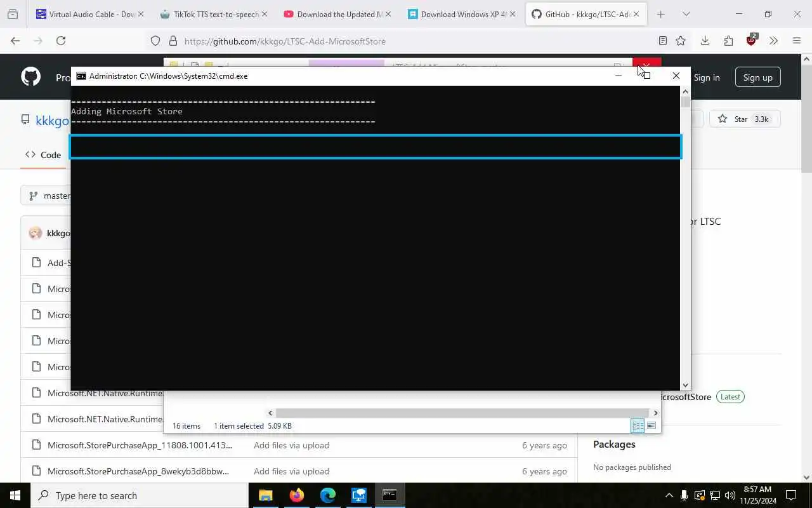Open Microsoft.StorePurchaseApp_11808.1001.413 file
812x508 pixels.
tap(140, 445)
